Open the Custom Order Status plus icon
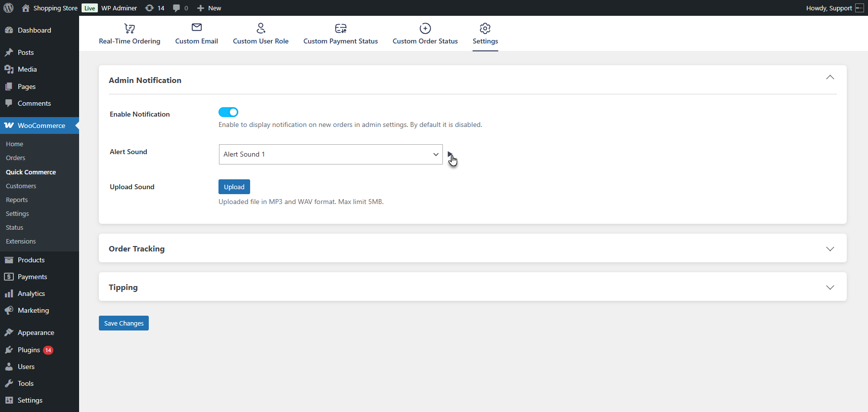868x412 pixels. pos(425,28)
